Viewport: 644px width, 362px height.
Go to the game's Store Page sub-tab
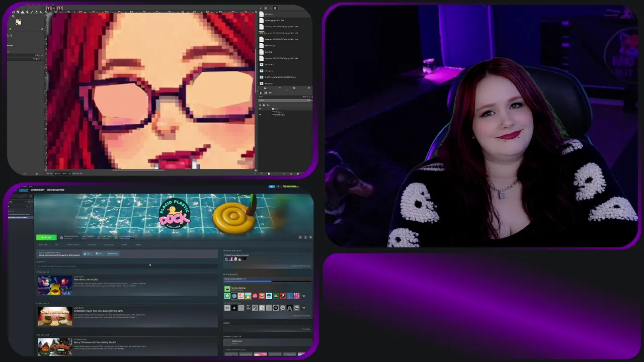[43, 245]
